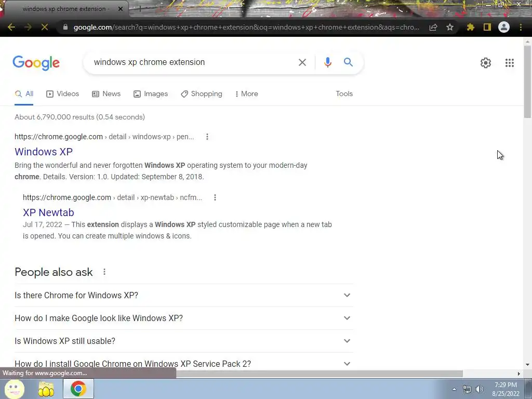
Task: Open Chrome's three-dot main menu
Action: click(521, 27)
